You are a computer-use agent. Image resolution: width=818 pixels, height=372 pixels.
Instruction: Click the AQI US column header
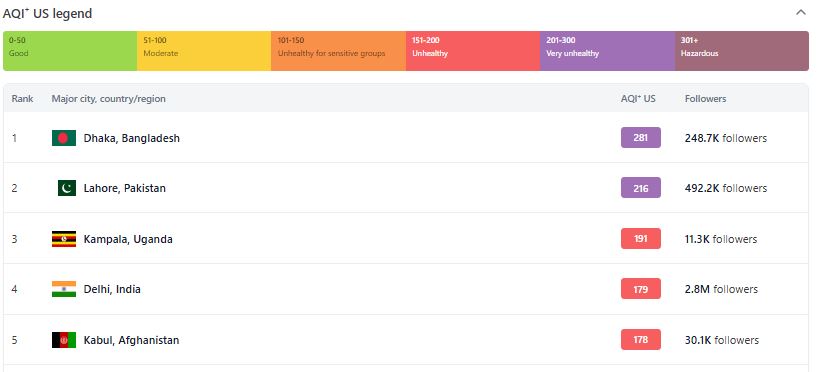pos(638,99)
